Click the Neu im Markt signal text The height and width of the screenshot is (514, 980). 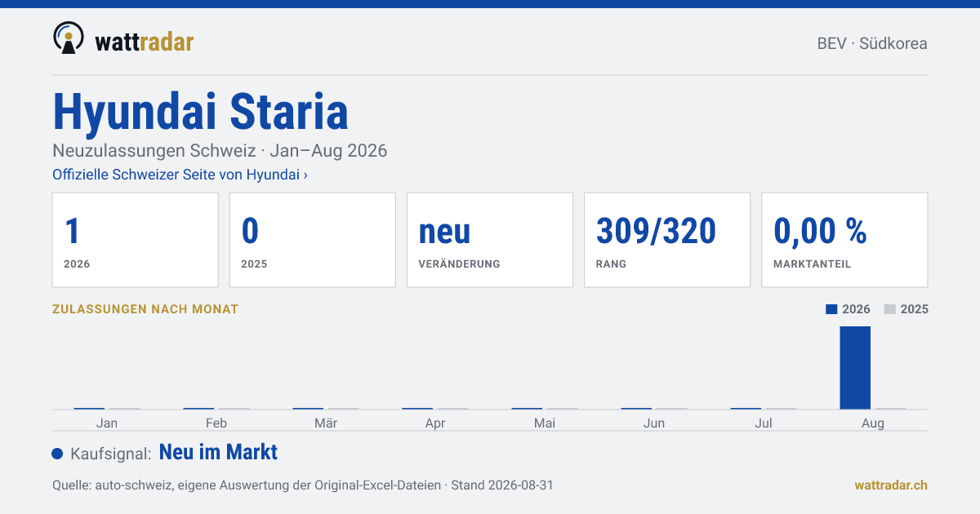(218, 452)
